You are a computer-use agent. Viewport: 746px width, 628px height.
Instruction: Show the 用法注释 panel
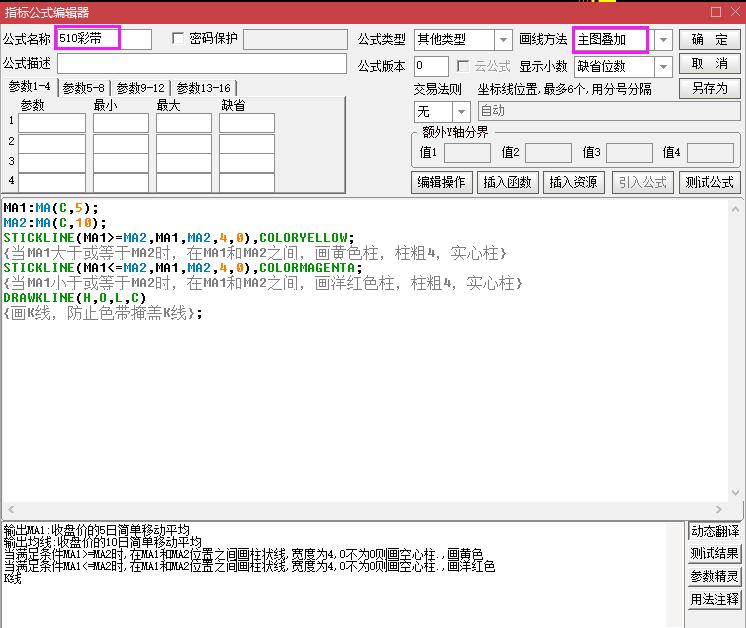point(714,599)
